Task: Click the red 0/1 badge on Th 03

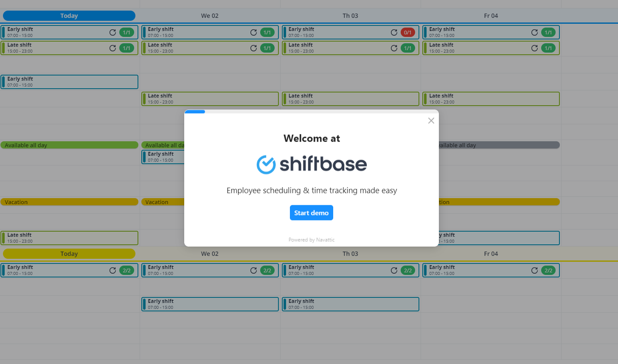Action: coord(407,32)
